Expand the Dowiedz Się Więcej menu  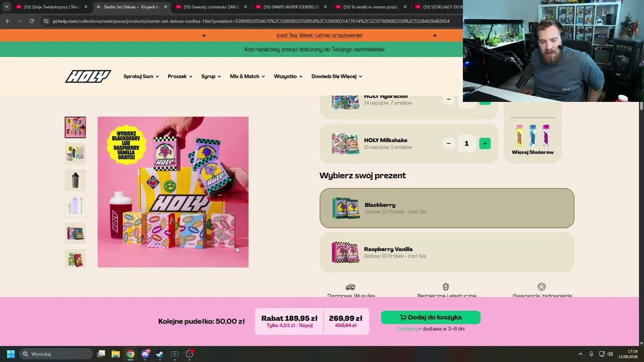pos(337,76)
